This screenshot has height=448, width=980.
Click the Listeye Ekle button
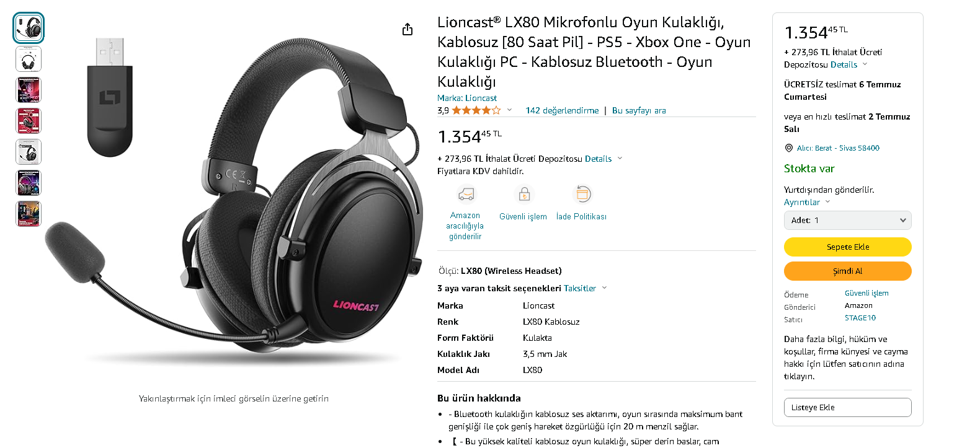pyautogui.click(x=847, y=407)
